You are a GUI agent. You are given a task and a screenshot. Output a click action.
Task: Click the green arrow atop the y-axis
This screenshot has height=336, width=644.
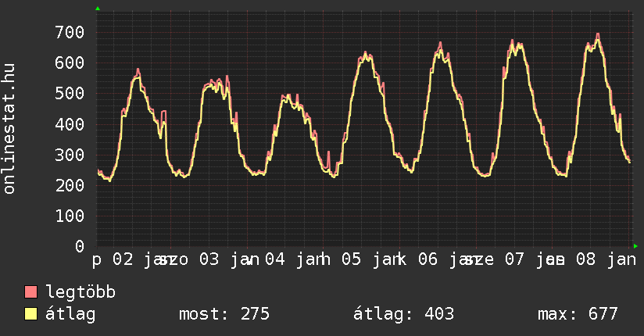click(98, 9)
